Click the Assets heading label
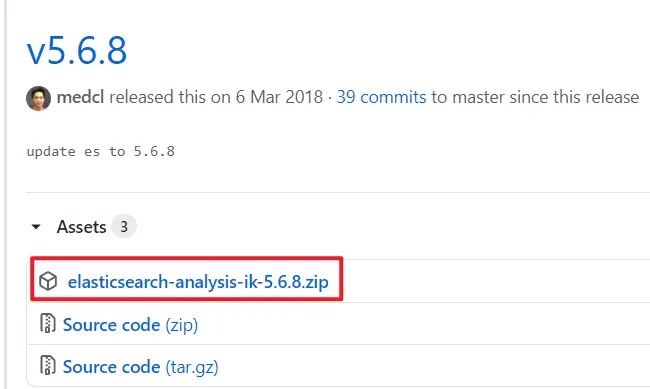Screen dimensions: 650x389 click(x=82, y=227)
